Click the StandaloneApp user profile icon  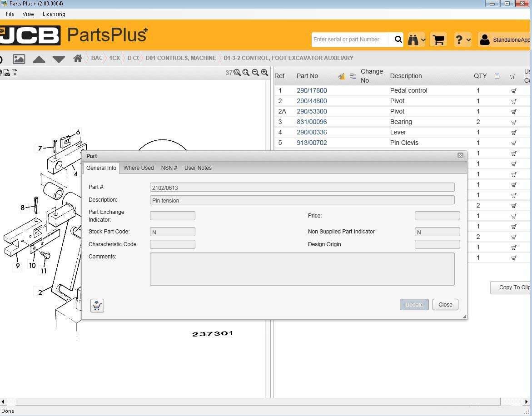484,40
